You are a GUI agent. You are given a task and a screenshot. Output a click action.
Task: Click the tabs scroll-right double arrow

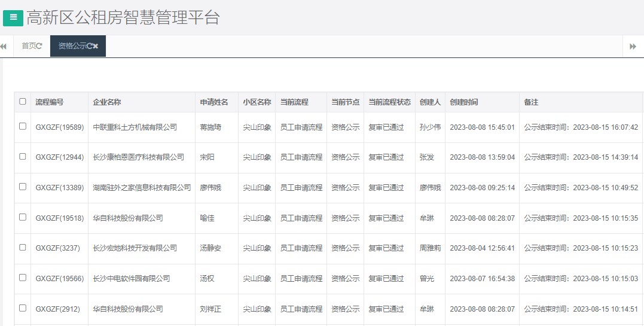633,46
